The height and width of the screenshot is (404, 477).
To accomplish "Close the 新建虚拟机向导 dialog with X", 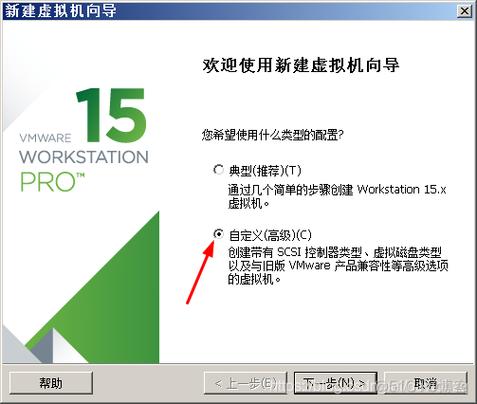I will point(464,11).
